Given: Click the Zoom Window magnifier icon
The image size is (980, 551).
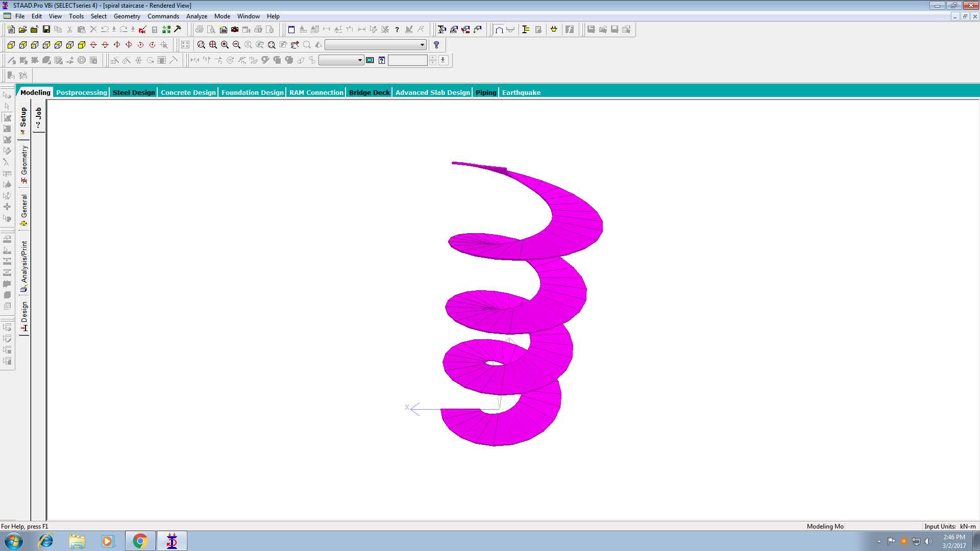Looking at the screenshot, I should [201, 45].
